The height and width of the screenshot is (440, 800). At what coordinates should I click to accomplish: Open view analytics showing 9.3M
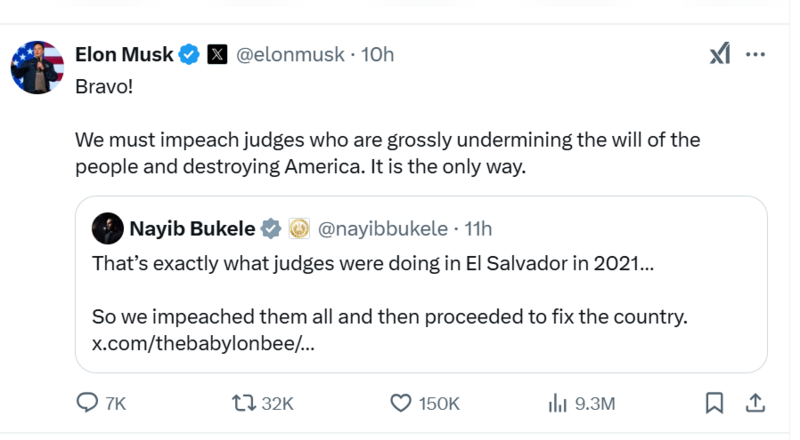pos(558,402)
